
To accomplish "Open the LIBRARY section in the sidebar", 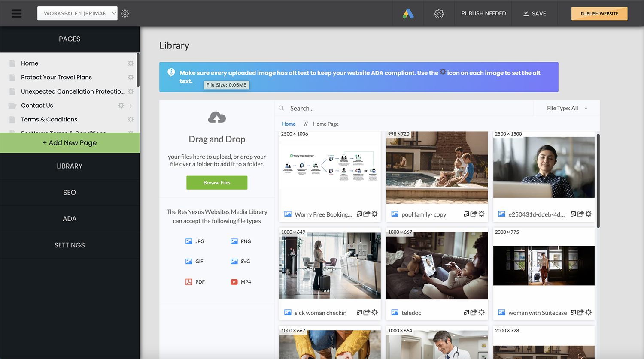I will tap(70, 166).
